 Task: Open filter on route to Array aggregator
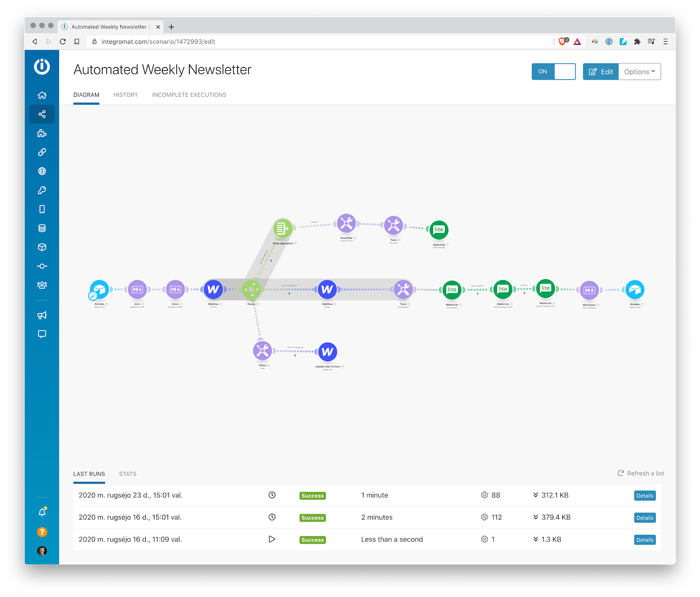271,261
